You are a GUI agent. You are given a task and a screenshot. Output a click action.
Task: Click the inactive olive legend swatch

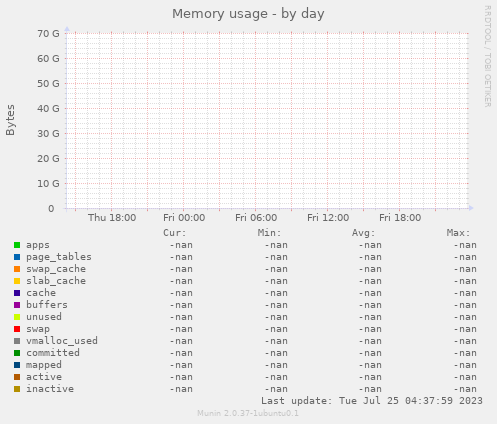point(17,389)
